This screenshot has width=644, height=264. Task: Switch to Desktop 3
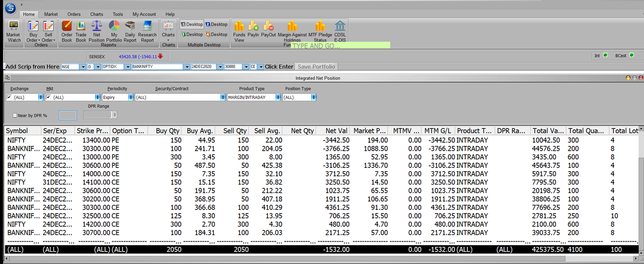point(192,34)
